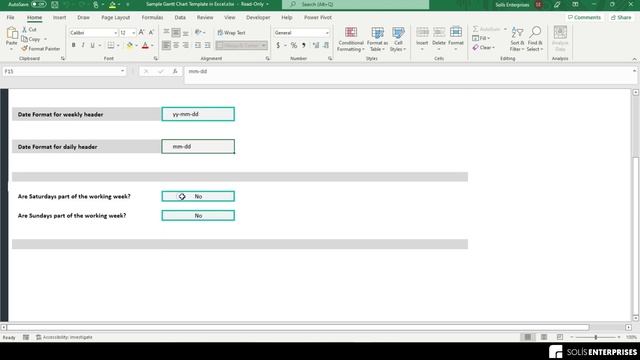This screenshot has height=360, width=640.
Task: Switch to the Data tab
Action: point(180,18)
